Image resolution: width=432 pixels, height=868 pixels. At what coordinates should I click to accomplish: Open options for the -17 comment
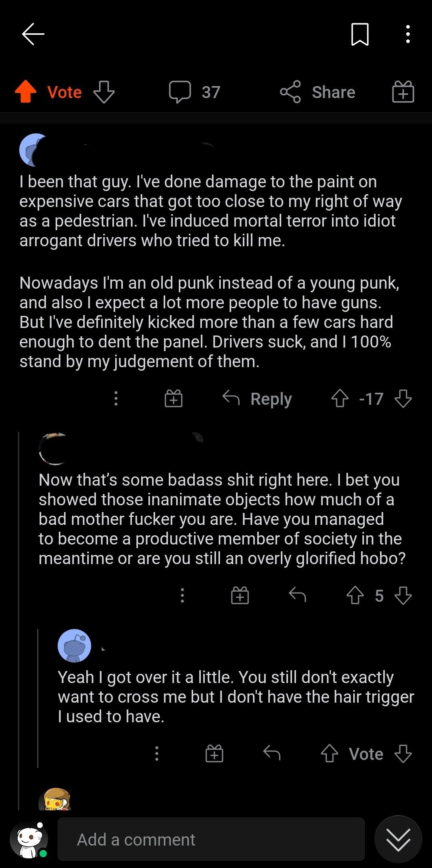(x=116, y=398)
